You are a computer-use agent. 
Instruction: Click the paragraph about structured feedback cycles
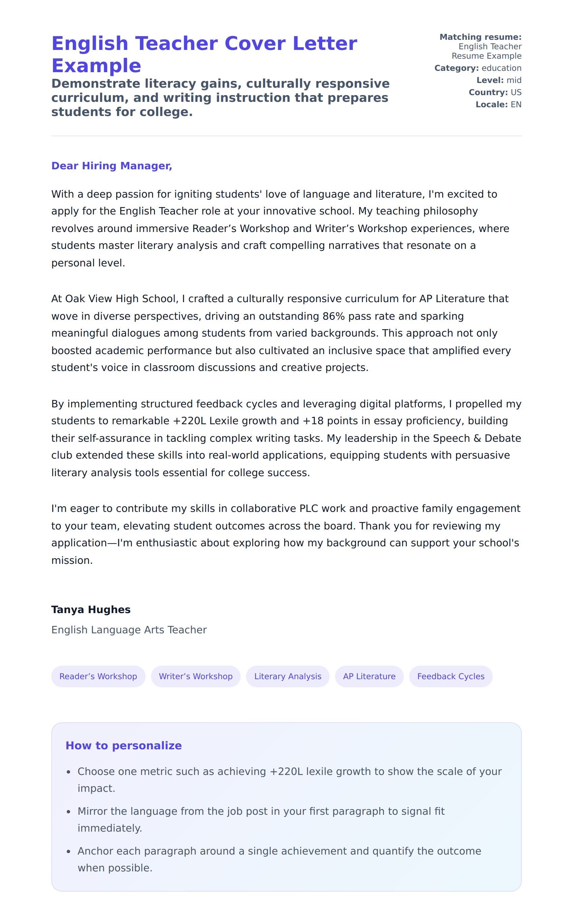point(280,438)
